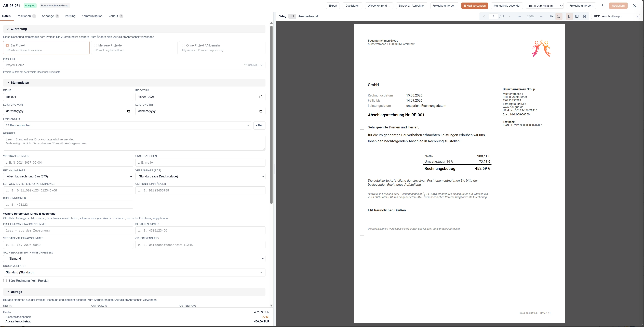
Task: Open the Positionen tab
Action: 26,16
